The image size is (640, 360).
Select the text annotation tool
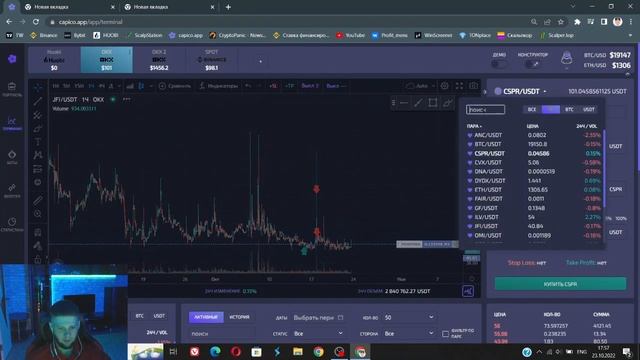click(x=38, y=142)
